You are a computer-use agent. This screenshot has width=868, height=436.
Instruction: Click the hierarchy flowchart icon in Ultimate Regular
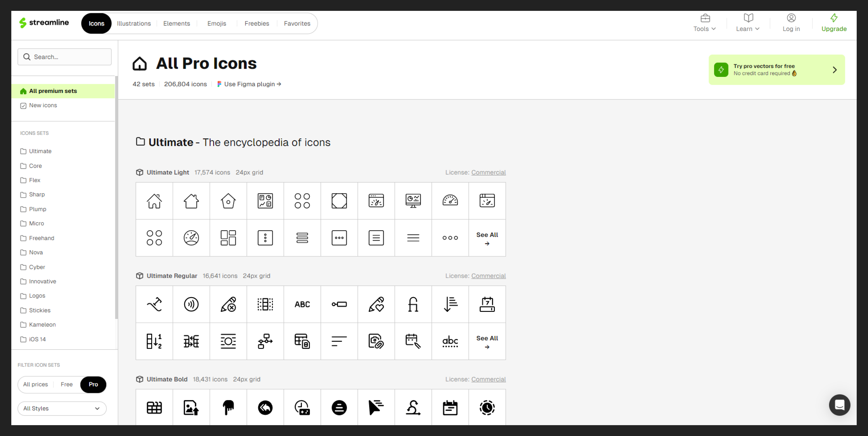[x=265, y=341]
